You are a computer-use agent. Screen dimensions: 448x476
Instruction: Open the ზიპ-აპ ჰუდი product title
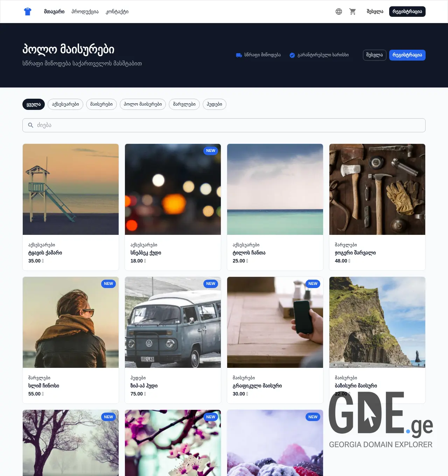pos(144,386)
